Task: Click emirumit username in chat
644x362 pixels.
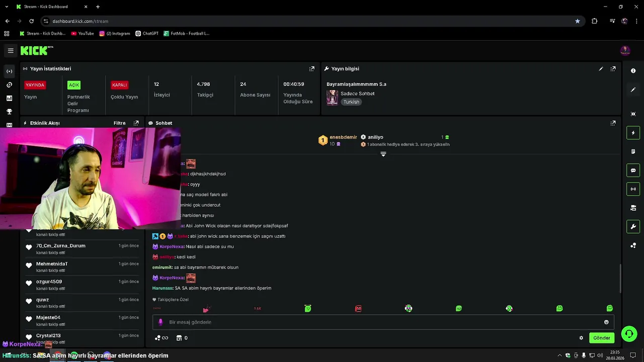Action: [x=162, y=267]
